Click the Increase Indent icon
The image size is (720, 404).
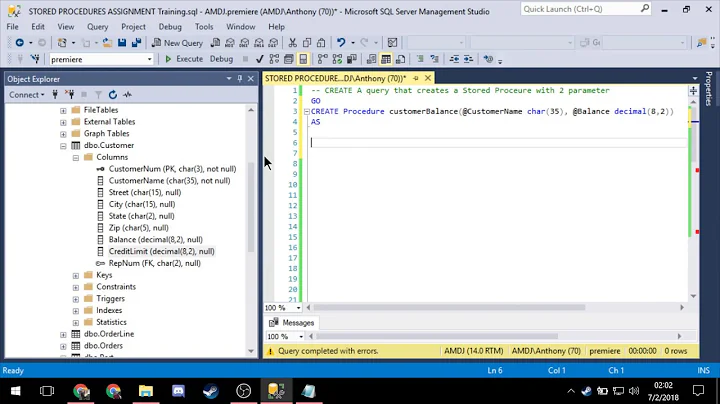point(468,59)
